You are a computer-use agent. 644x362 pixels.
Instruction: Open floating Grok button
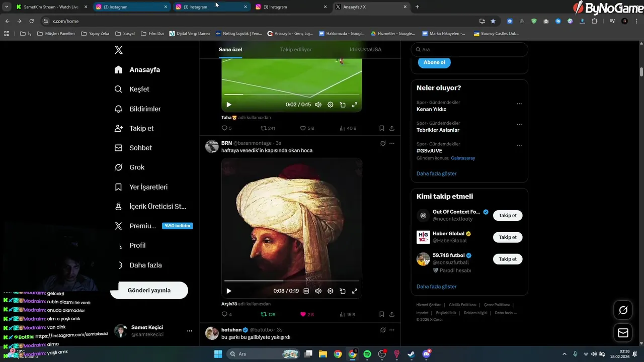(623, 310)
